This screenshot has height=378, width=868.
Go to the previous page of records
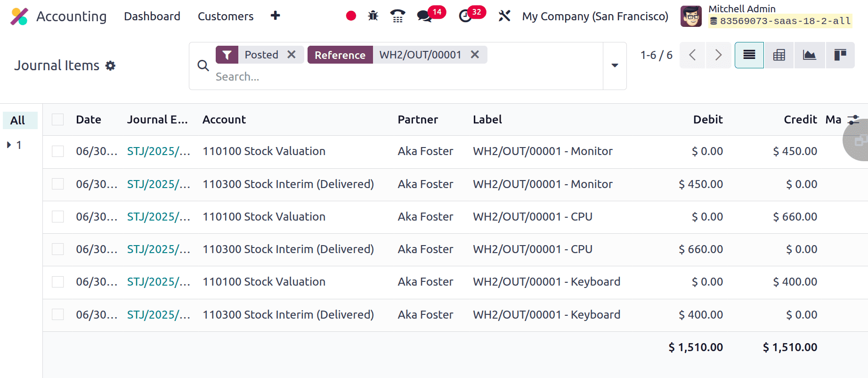tap(692, 55)
